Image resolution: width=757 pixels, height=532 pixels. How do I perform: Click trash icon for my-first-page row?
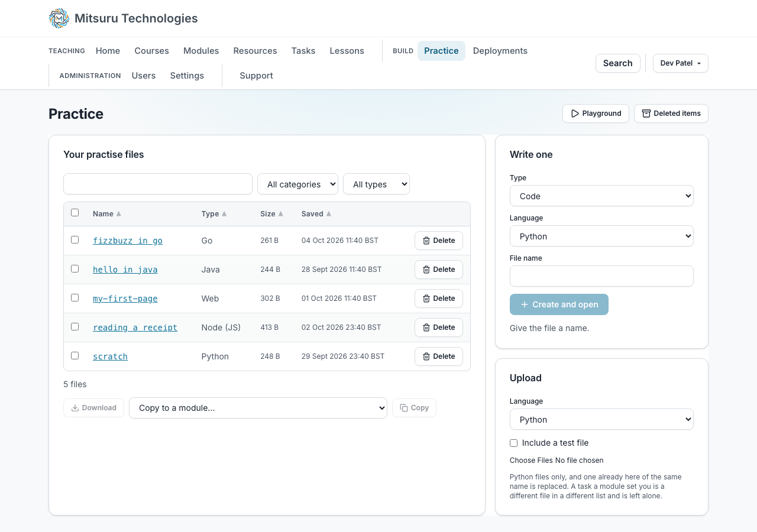click(x=426, y=299)
